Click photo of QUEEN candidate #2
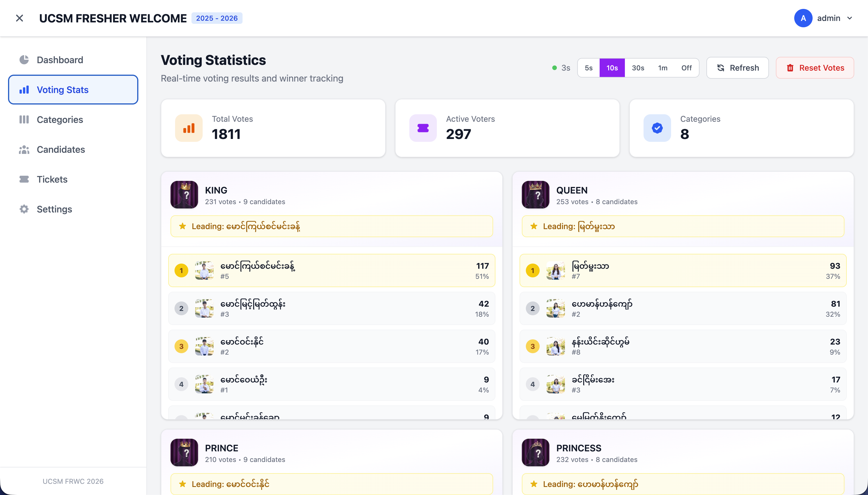 pos(556,308)
